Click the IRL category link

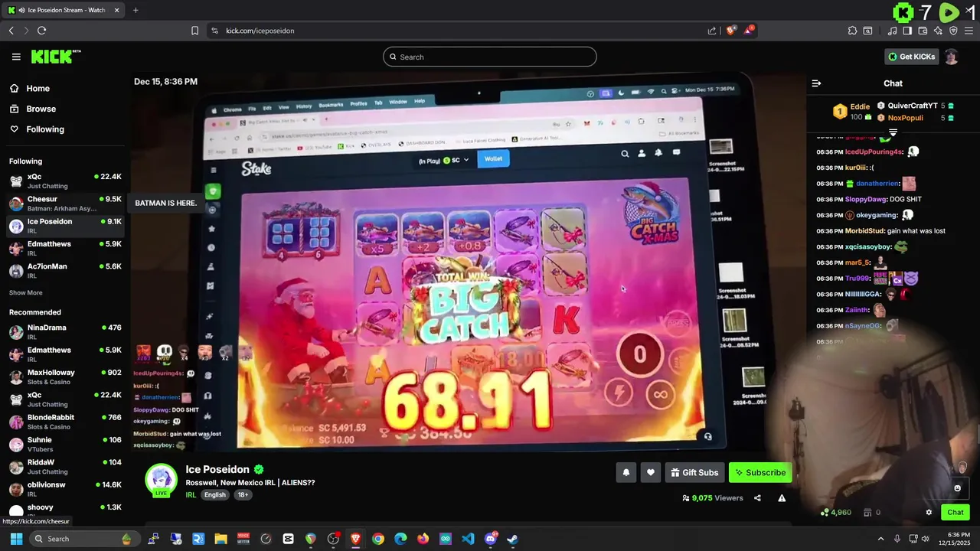[191, 494]
